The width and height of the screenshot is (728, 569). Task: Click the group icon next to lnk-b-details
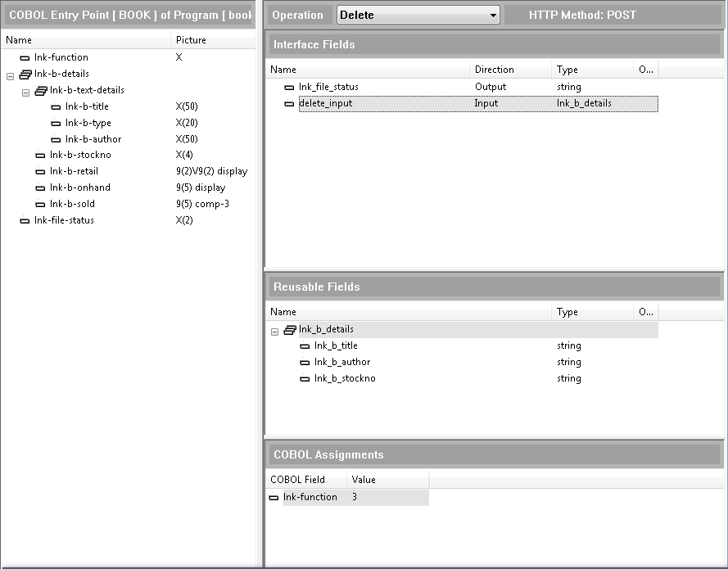(x=25, y=74)
